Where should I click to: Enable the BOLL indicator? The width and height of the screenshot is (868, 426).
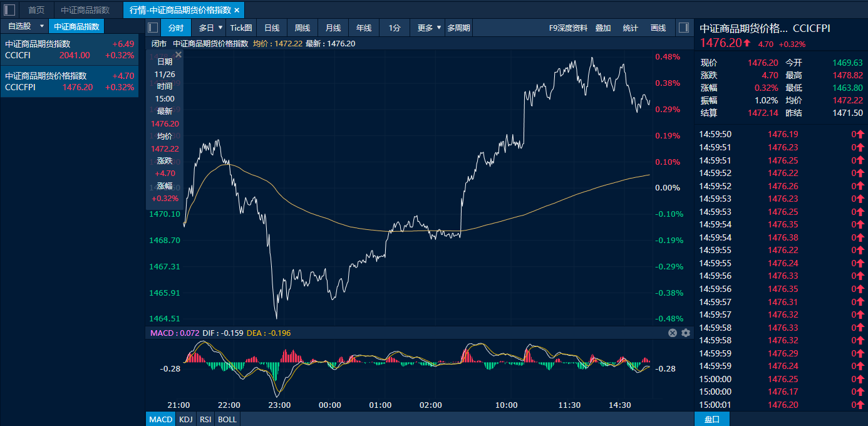click(x=227, y=419)
